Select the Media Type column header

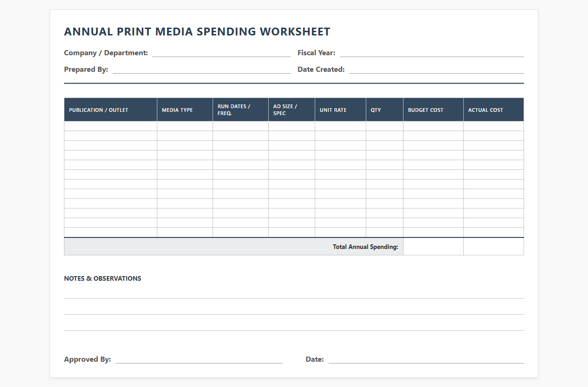(185, 110)
